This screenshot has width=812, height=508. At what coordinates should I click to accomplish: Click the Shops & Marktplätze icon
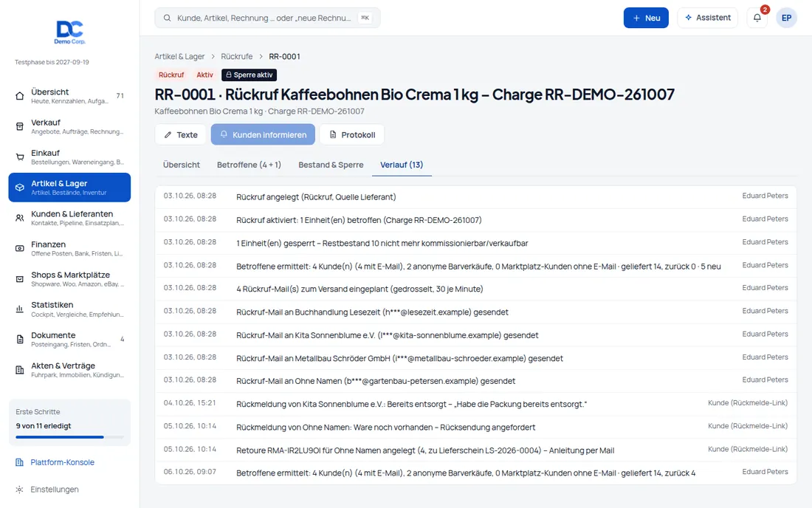20,279
